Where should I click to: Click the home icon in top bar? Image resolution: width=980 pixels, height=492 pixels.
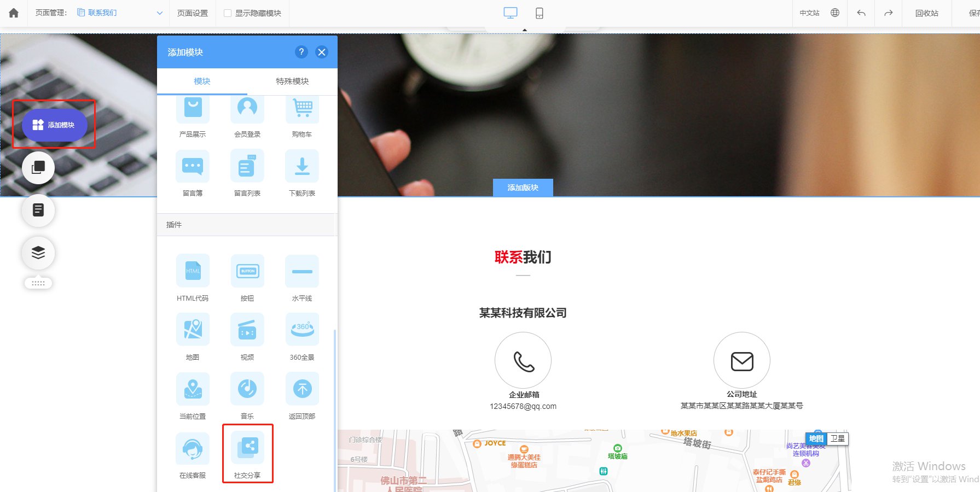[14, 13]
